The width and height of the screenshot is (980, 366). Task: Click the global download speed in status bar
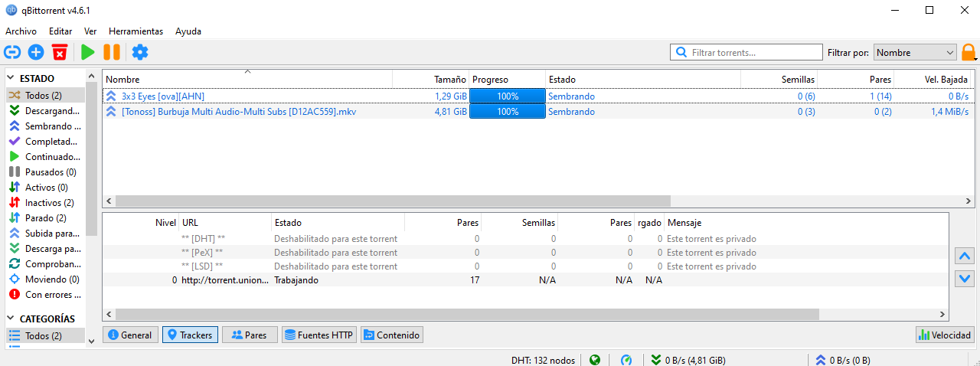[688, 360]
